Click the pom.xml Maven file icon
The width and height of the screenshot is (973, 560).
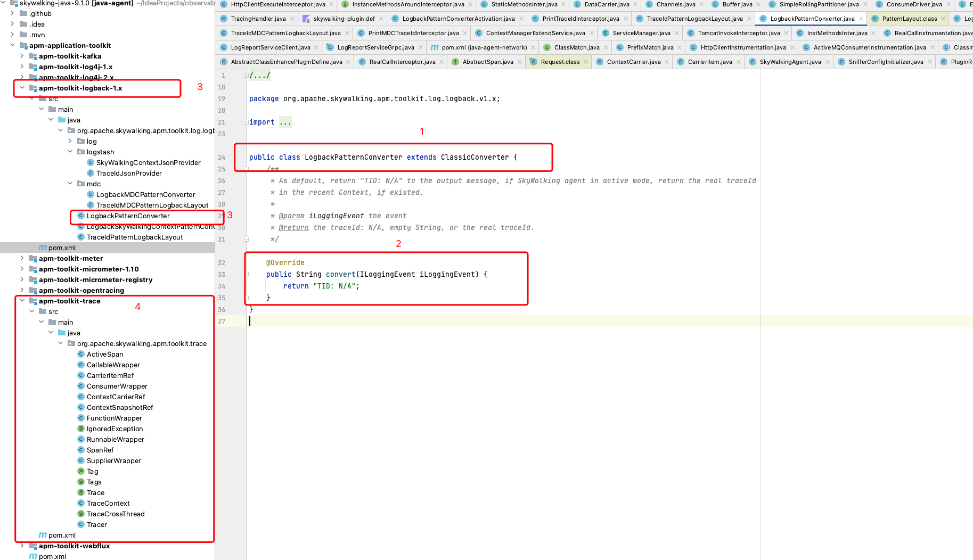coord(42,248)
